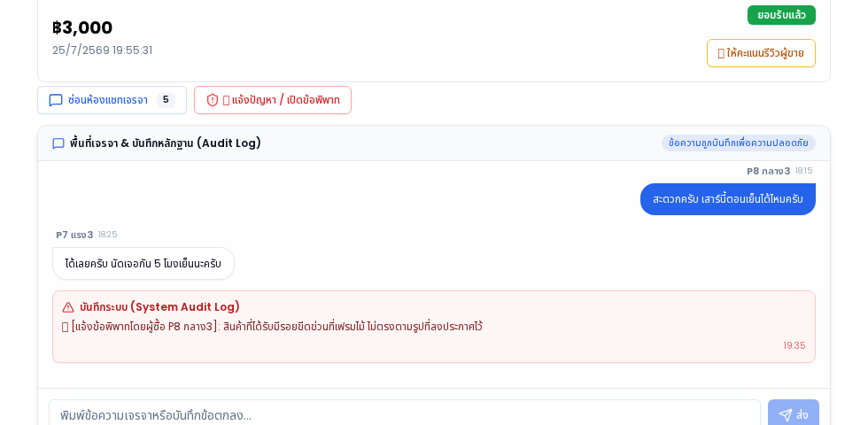Click timestamp 18:15
This screenshot has width=868, height=425.
pyautogui.click(x=804, y=171)
